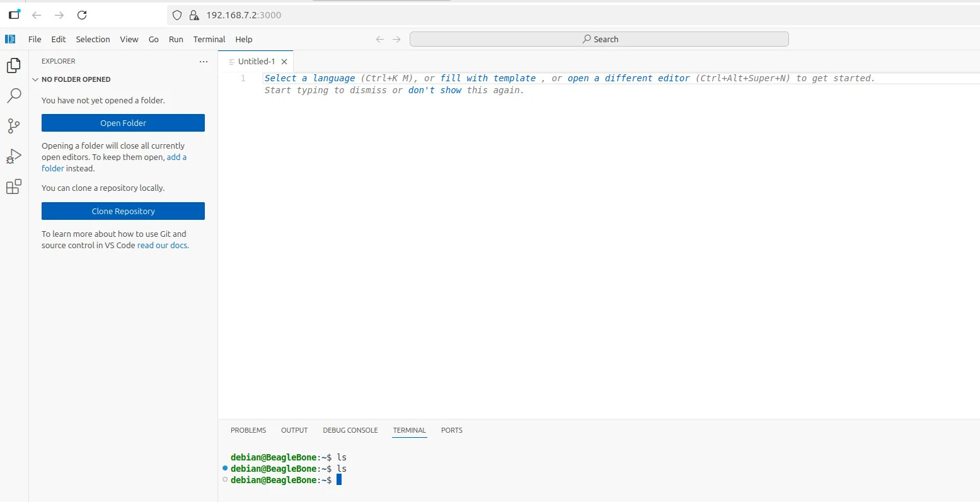This screenshot has height=502, width=980.
Task: Open Explorer's more actions ellipsis
Action: pos(203,62)
